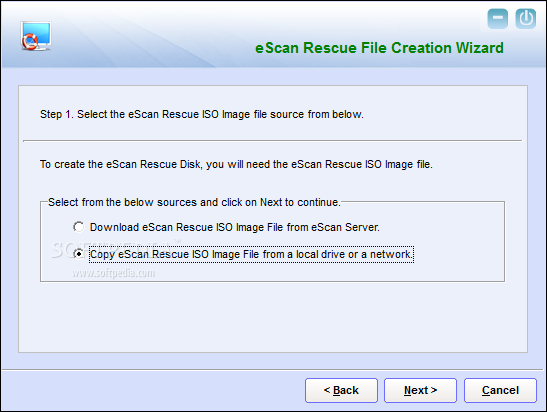Continue with the Next button
The image size is (547, 412).
420,390
